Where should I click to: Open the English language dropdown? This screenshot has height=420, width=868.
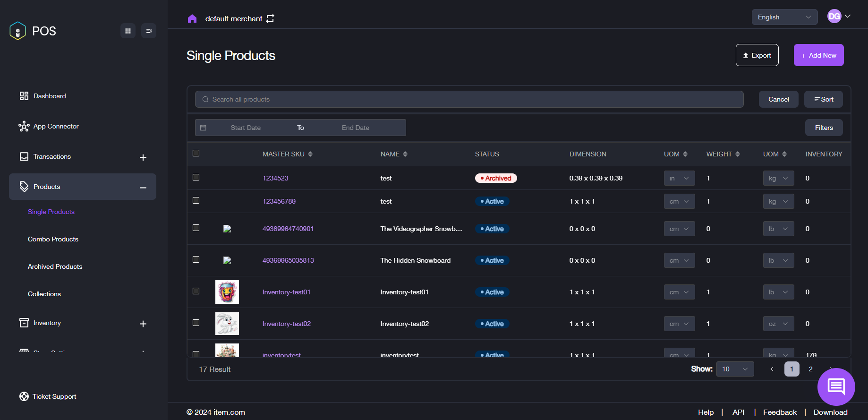click(x=784, y=17)
